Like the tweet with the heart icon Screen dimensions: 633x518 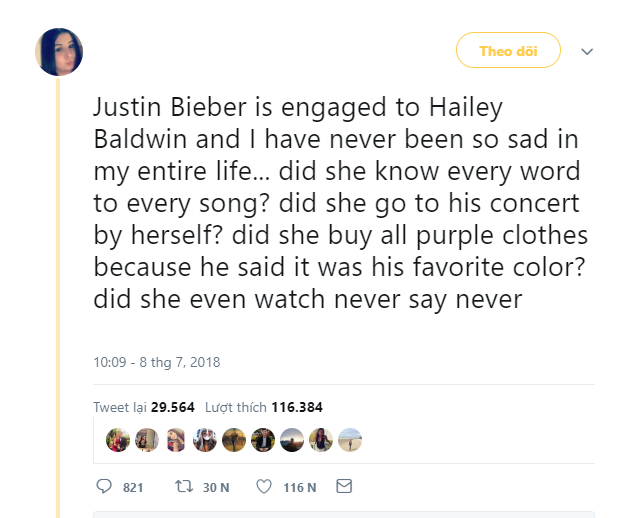coord(264,487)
